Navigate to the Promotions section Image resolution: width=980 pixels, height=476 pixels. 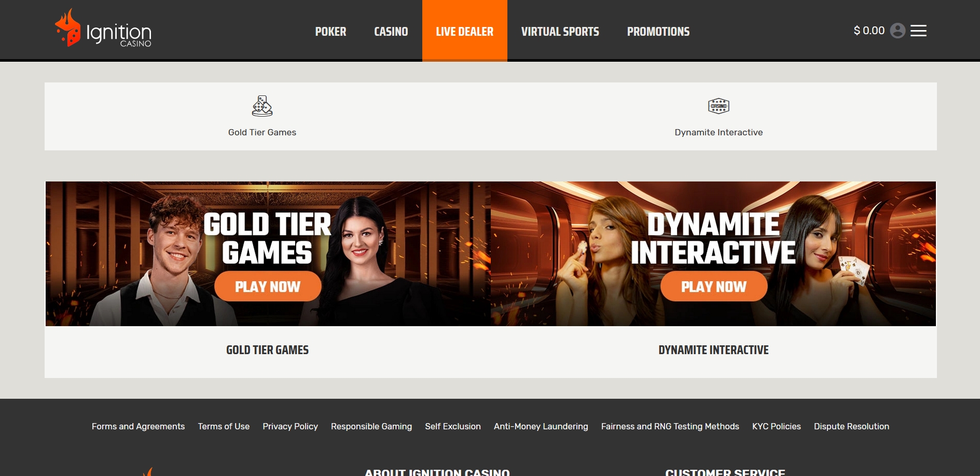pyautogui.click(x=658, y=31)
